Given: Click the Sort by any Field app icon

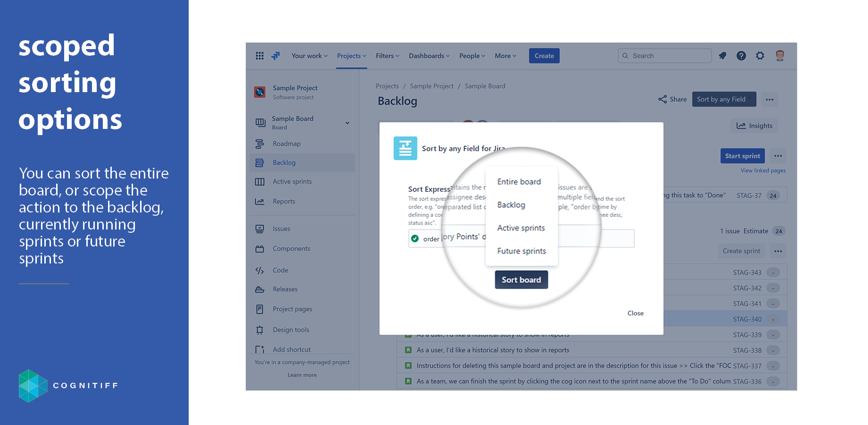Looking at the screenshot, I should point(405,148).
